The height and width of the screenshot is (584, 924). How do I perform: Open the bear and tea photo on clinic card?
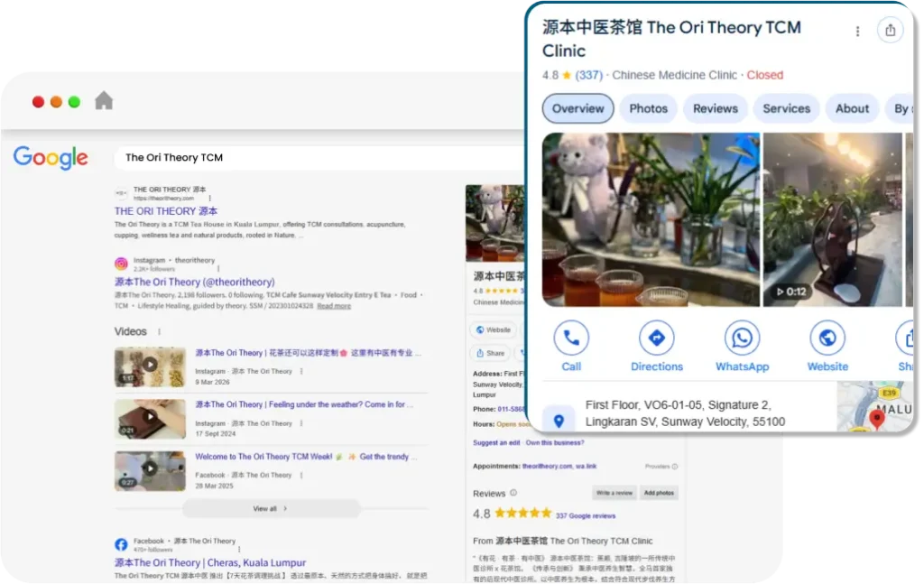[651, 219]
